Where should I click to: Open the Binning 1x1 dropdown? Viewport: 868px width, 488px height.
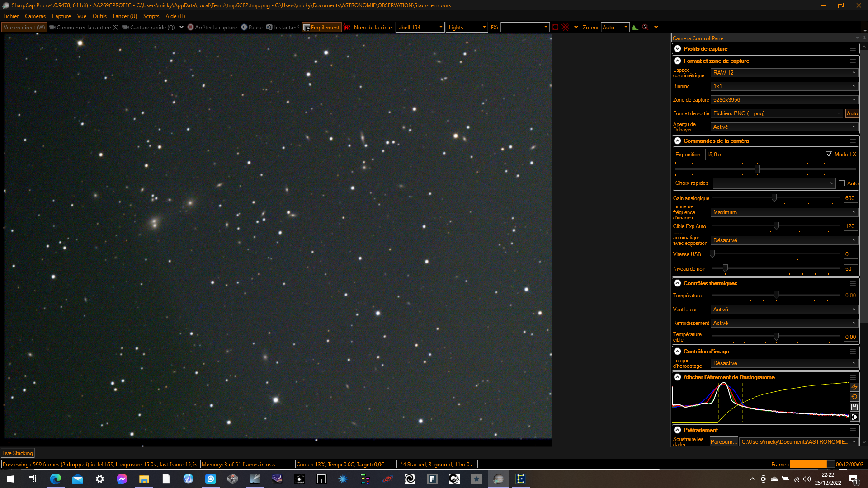click(x=784, y=86)
